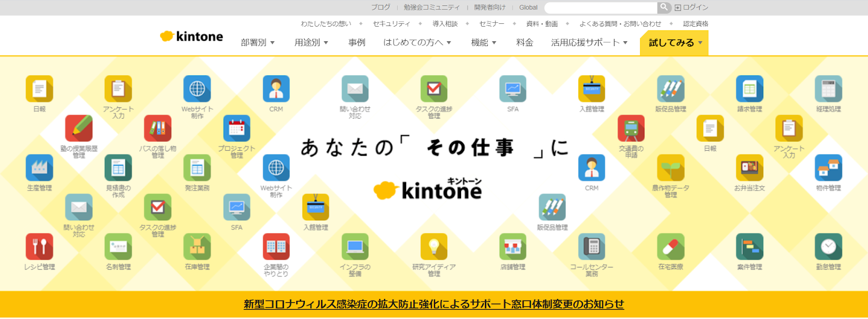Open the 事例 menu item
The height and width of the screenshot is (319, 868).
[357, 42]
